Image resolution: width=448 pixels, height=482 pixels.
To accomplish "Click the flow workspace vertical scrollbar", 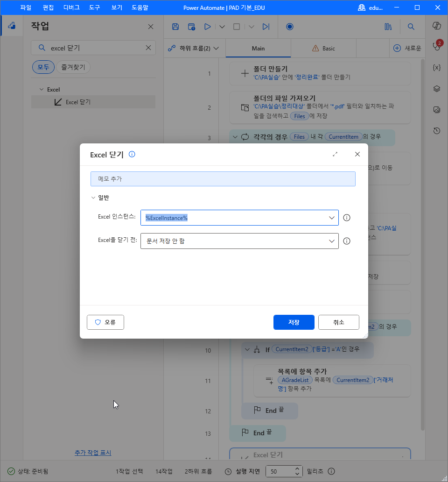I will (x=422, y=244).
